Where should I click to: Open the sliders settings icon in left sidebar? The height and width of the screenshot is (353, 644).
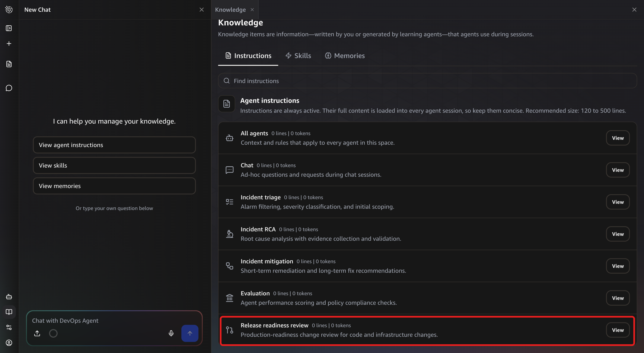pyautogui.click(x=9, y=328)
